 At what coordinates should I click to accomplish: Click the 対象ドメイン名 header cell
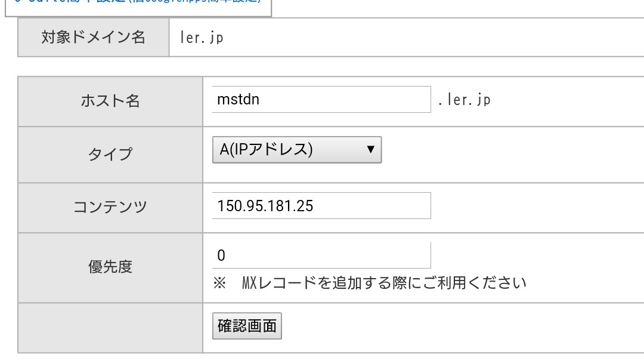point(94,37)
